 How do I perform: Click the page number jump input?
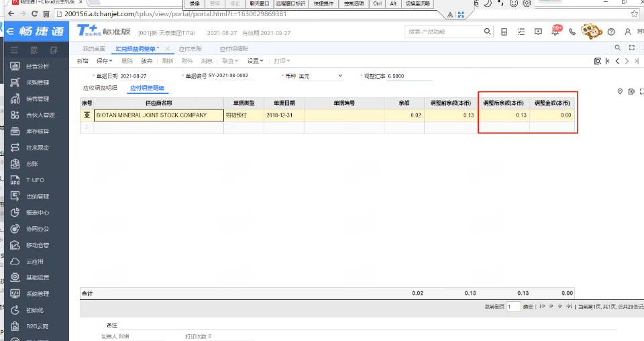pos(513,307)
